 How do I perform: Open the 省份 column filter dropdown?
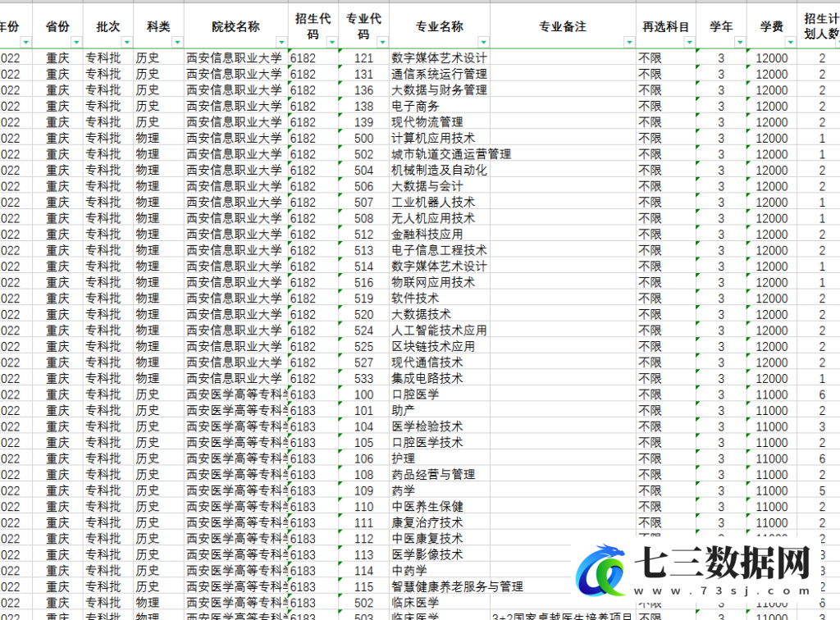(76, 43)
